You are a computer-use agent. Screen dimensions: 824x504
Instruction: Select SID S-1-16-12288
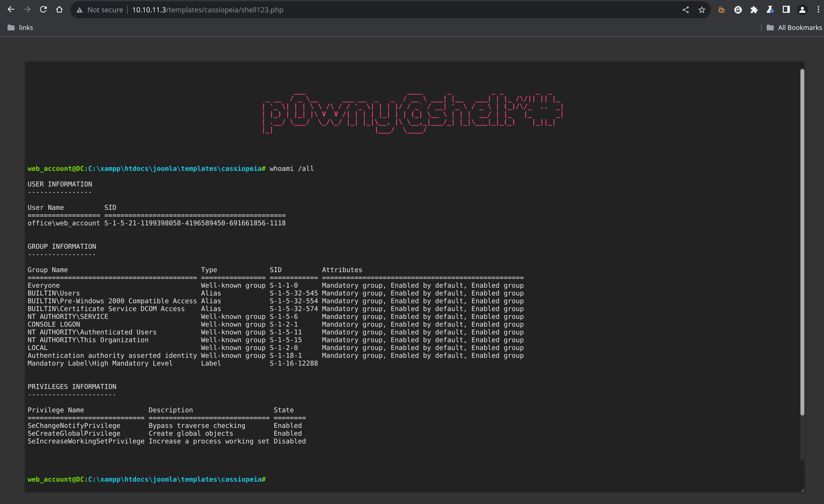click(294, 363)
